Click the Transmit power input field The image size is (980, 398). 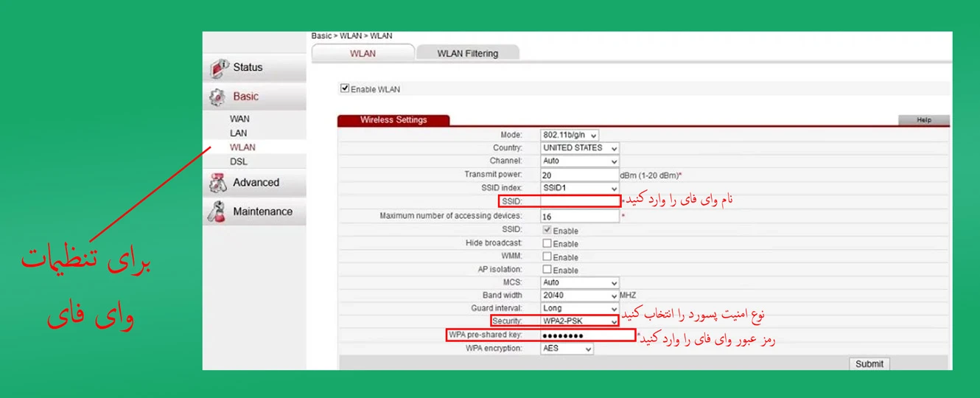[580, 175]
